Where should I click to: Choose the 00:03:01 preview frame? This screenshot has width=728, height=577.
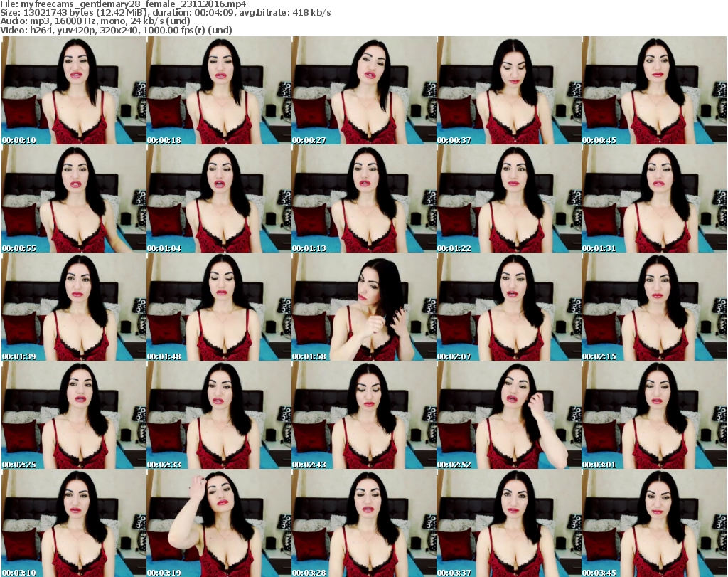tap(654, 415)
